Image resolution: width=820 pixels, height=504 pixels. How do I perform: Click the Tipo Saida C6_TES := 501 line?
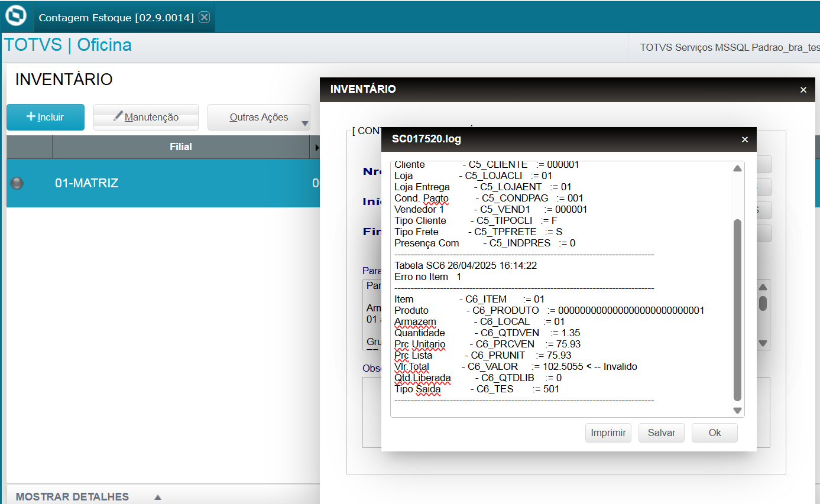[477, 389]
